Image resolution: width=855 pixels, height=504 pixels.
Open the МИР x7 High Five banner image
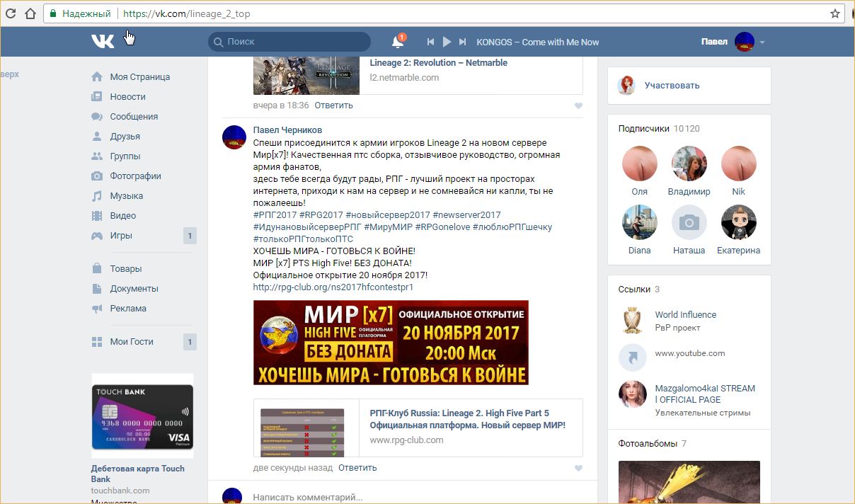click(x=391, y=343)
